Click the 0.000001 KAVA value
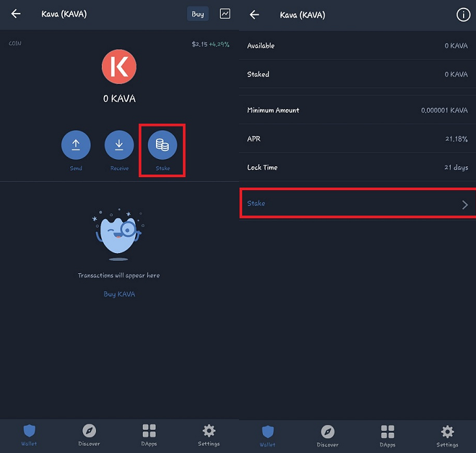This screenshot has height=453, width=476. click(444, 110)
